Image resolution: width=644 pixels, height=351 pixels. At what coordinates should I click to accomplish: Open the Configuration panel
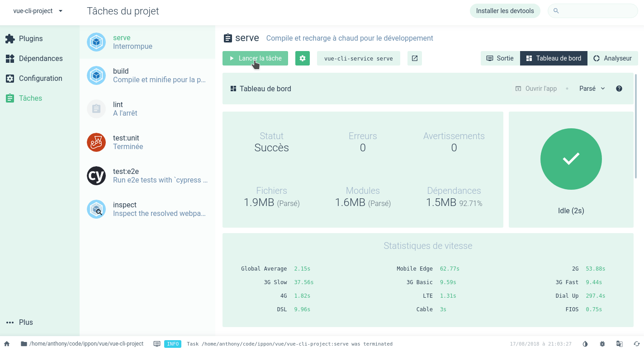(41, 78)
